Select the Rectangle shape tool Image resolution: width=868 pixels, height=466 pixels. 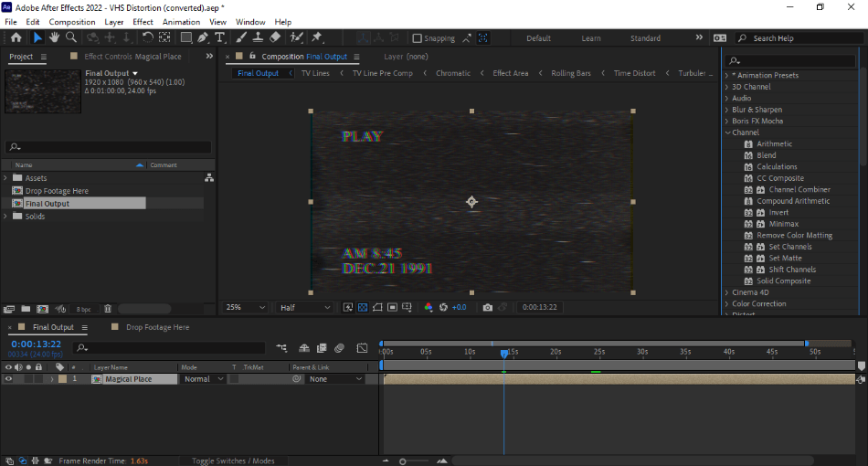tap(186, 37)
